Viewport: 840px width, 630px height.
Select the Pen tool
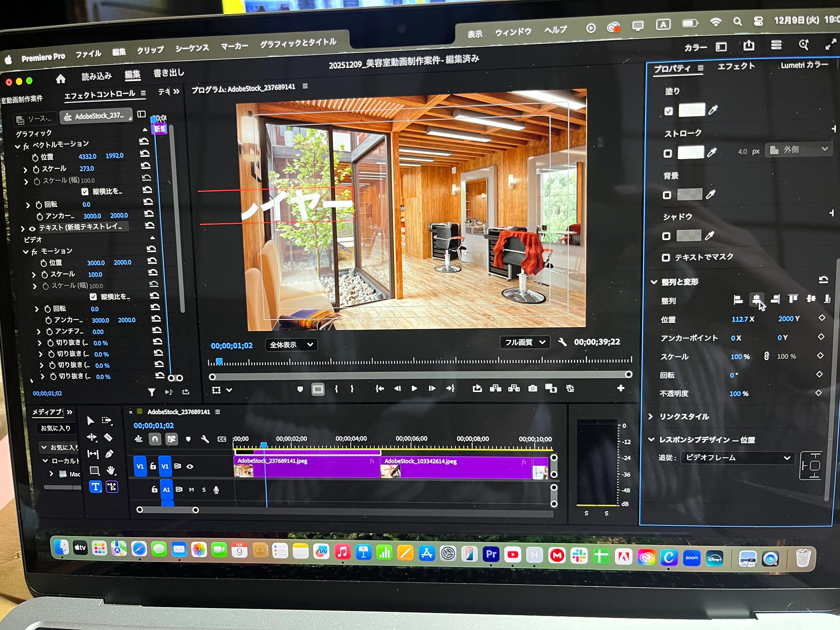click(109, 454)
